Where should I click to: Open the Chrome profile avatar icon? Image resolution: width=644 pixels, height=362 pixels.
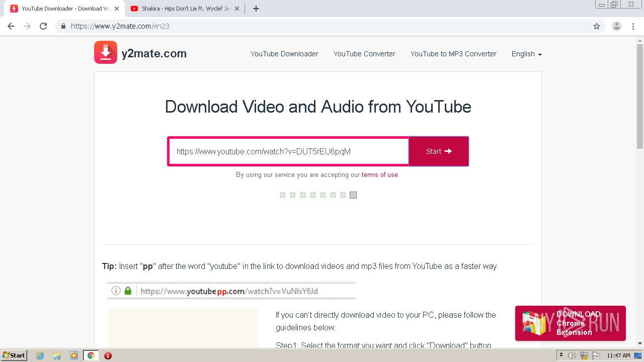coord(617,26)
